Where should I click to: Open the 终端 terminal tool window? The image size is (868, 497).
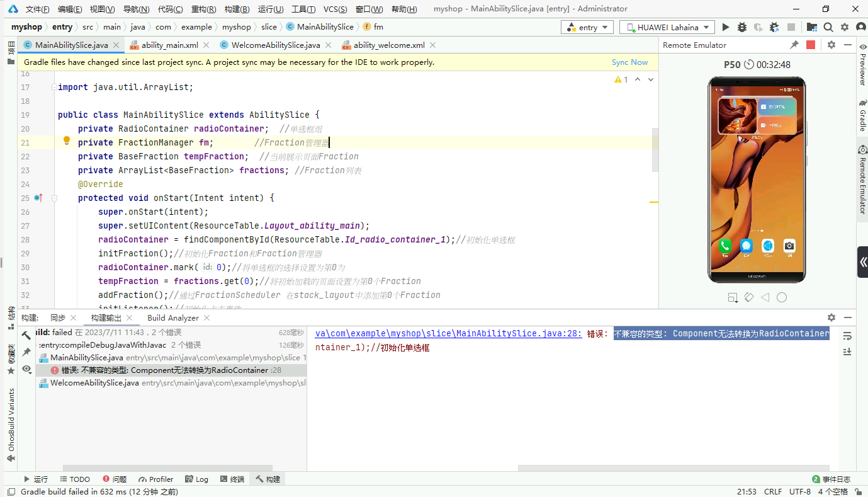click(232, 479)
